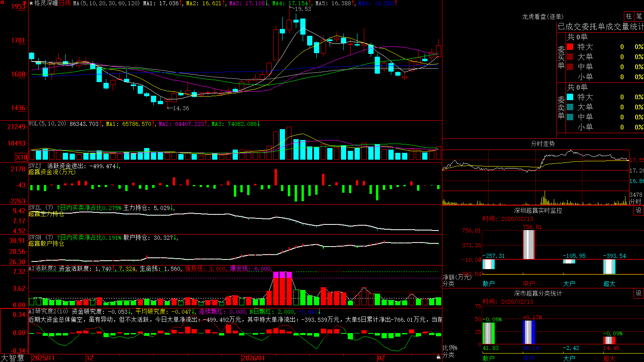Jump to the 2025/11 timeline marker
The image size is (644, 362).
tap(43, 358)
